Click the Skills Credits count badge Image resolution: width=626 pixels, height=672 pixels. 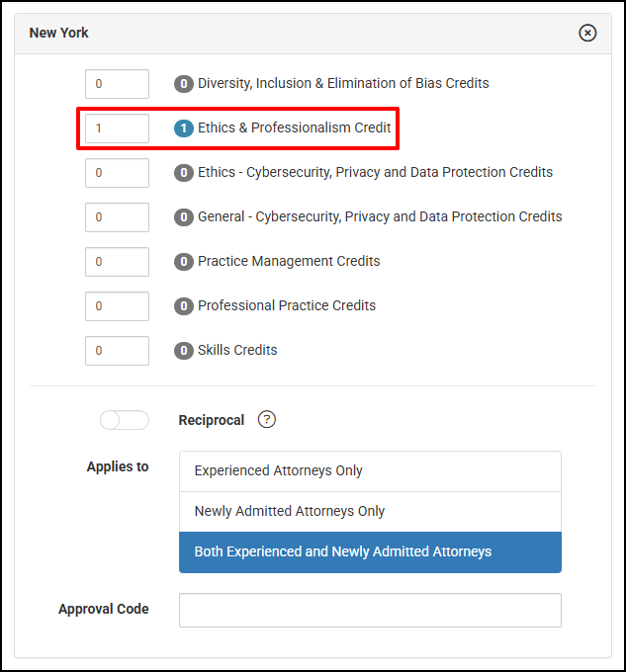click(184, 351)
